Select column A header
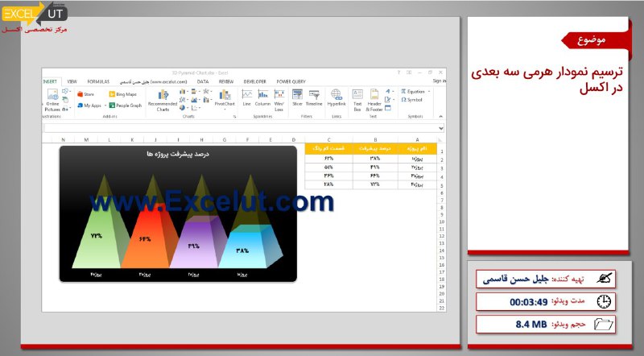This screenshot has height=356, width=644. [417, 140]
